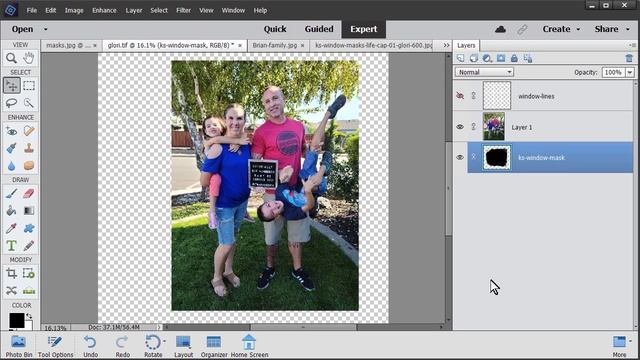Open the Filter menu
This screenshot has height=360, width=640.
183,11
